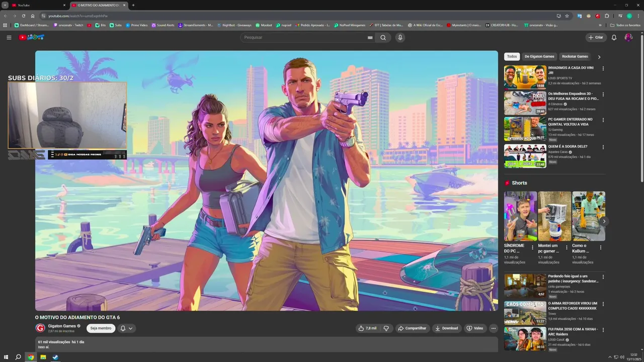This screenshot has height=362, width=644.
Task: Open the Windows Start menu
Action: [x=6, y=357]
